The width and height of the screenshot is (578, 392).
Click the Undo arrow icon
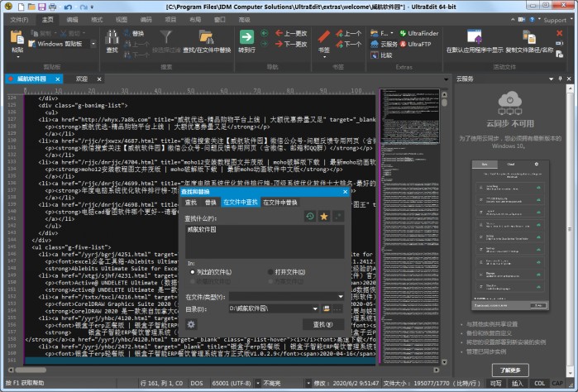[x=68, y=7]
